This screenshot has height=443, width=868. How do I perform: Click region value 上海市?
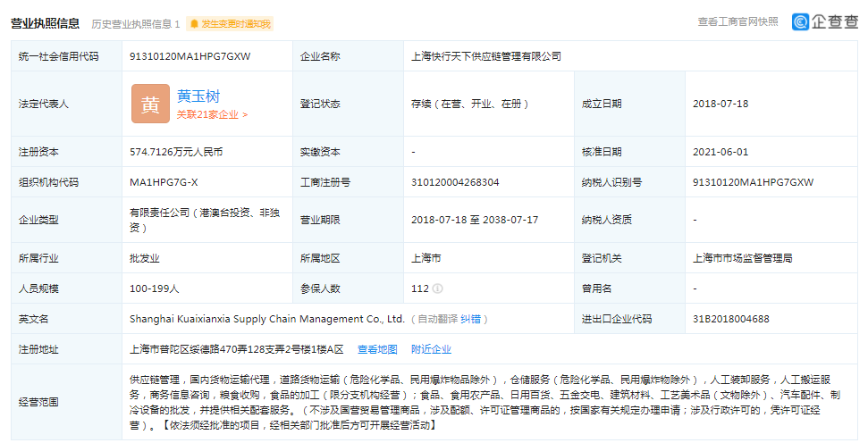(426, 258)
